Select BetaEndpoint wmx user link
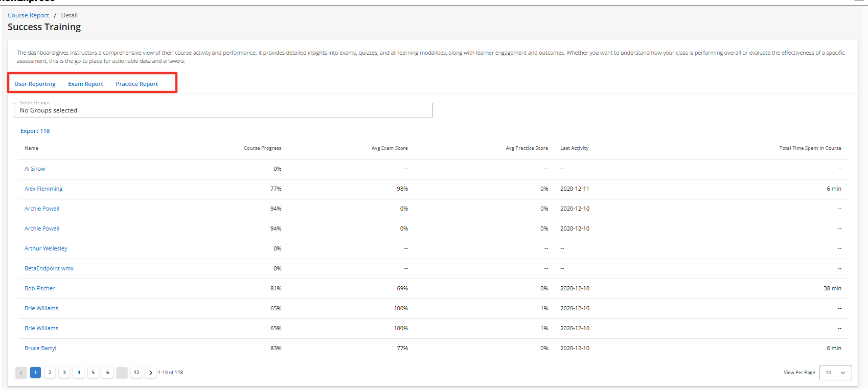This screenshot has width=868, height=389. click(49, 268)
